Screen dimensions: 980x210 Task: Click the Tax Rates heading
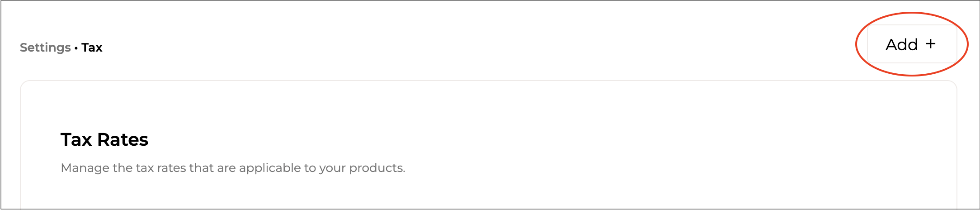104,139
